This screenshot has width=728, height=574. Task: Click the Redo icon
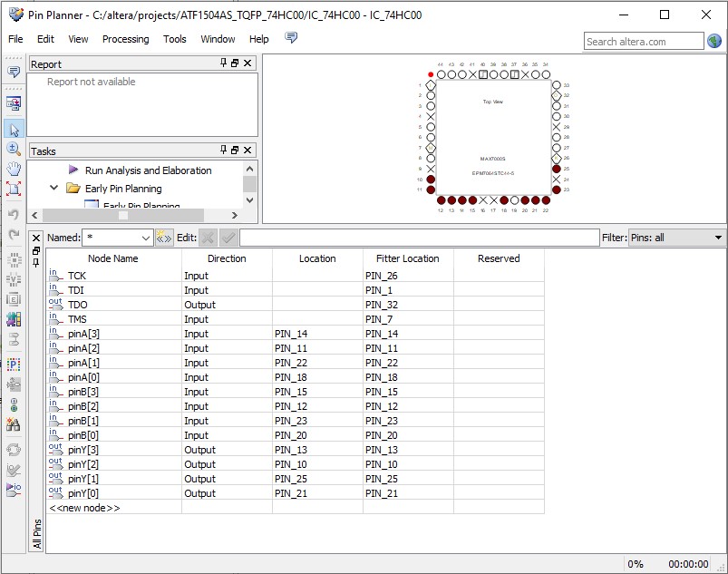[13, 234]
